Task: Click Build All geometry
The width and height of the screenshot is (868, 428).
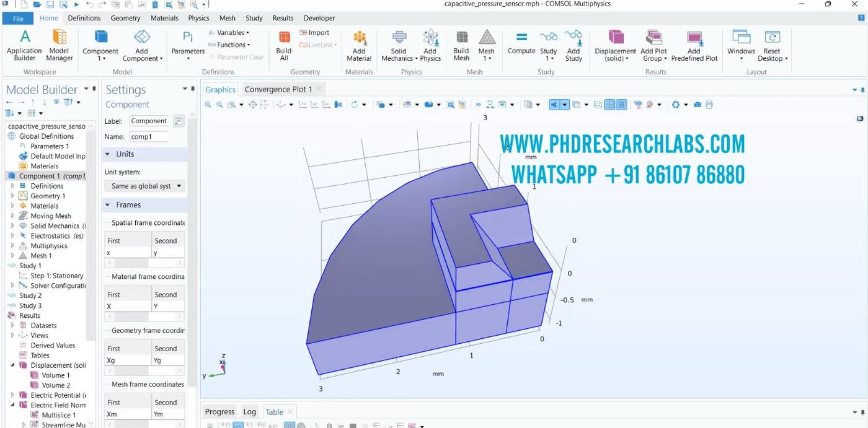Action: pyautogui.click(x=284, y=45)
